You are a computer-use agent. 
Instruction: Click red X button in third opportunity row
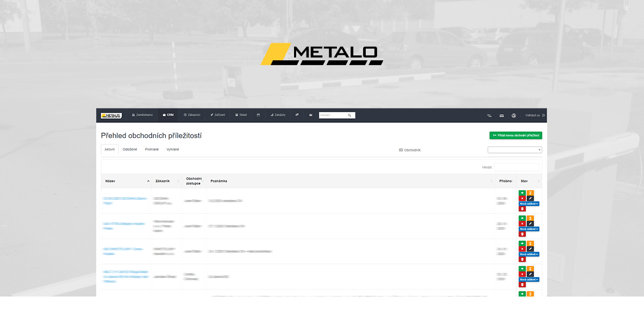click(x=522, y=249)
